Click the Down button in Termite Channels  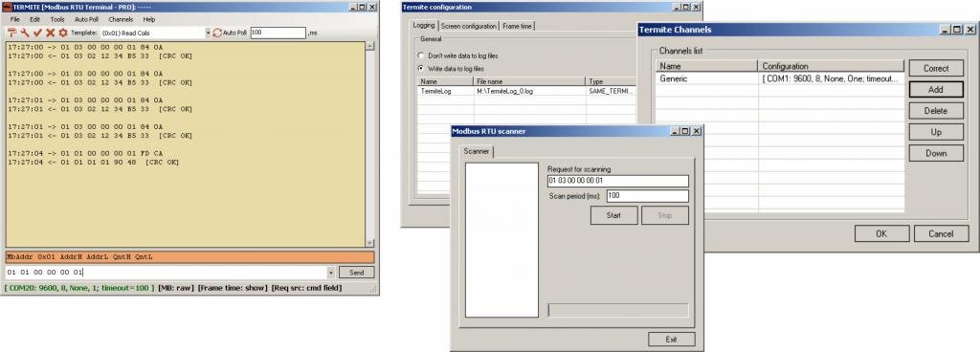(936, 153)
